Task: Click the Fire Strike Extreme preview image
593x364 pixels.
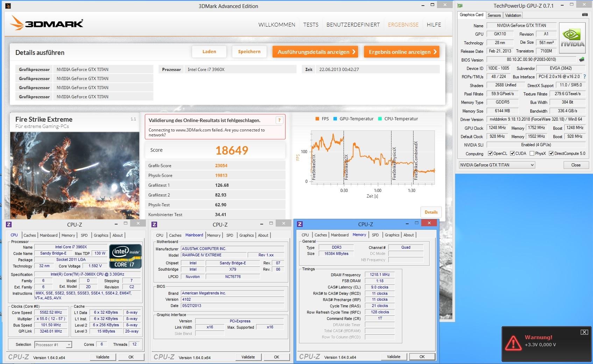Action: tap(75, 176)
